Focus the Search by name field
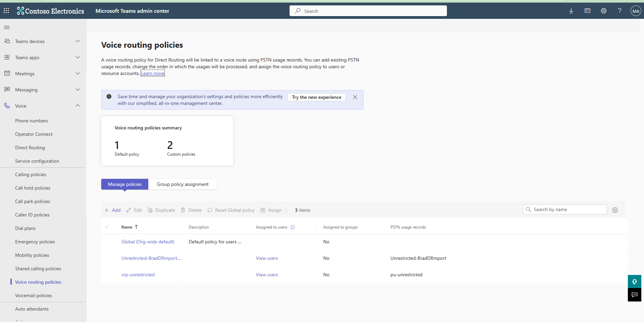This screenshot has height=323, width=644. 565,209
